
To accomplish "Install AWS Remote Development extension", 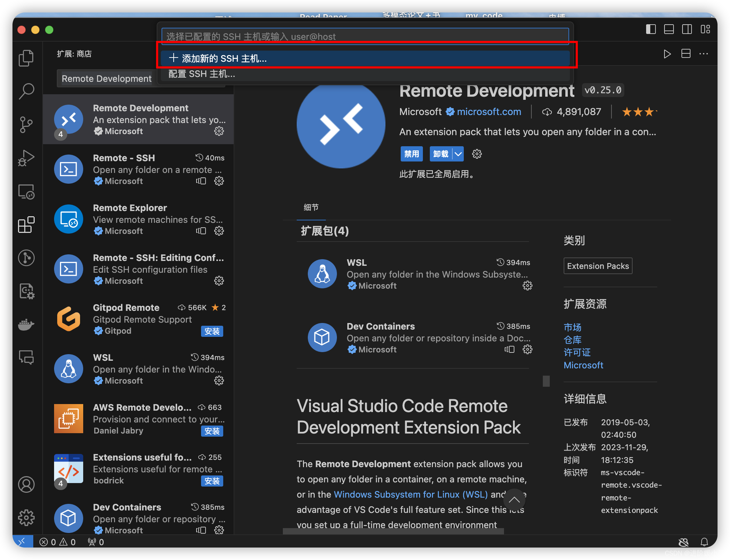I will (212, 431).
